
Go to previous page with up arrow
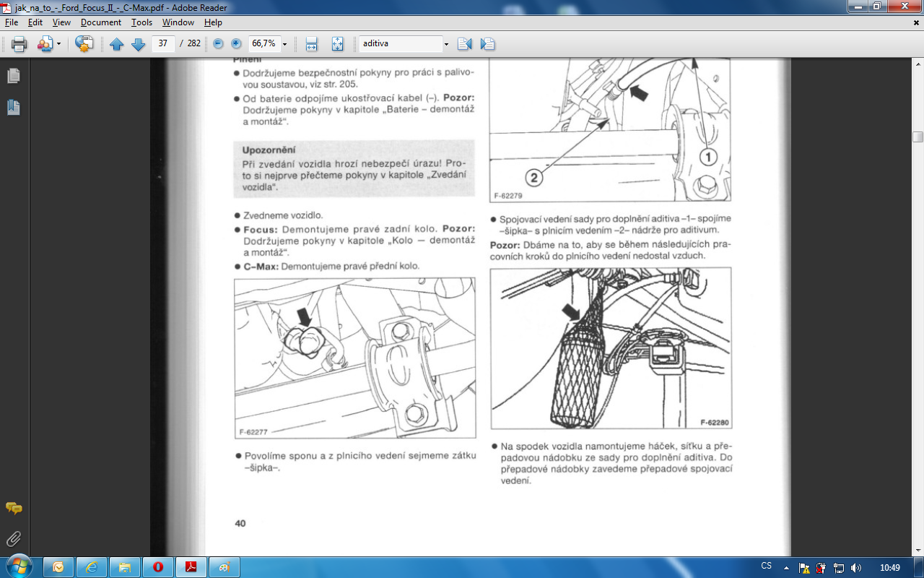(117, 44)
